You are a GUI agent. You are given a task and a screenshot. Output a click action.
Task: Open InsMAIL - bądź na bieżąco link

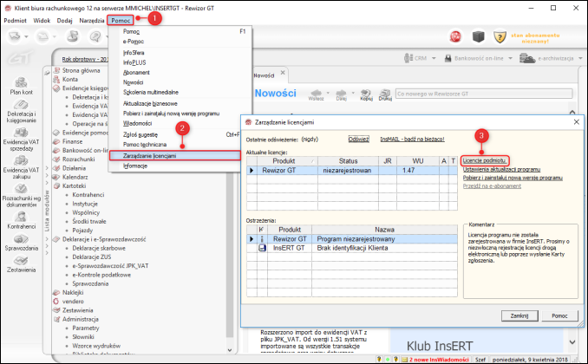[412, 139]
